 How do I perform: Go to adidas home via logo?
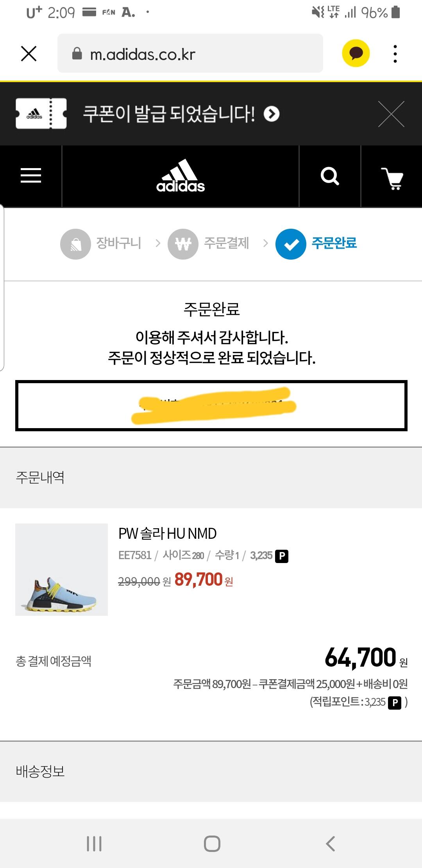181,176
